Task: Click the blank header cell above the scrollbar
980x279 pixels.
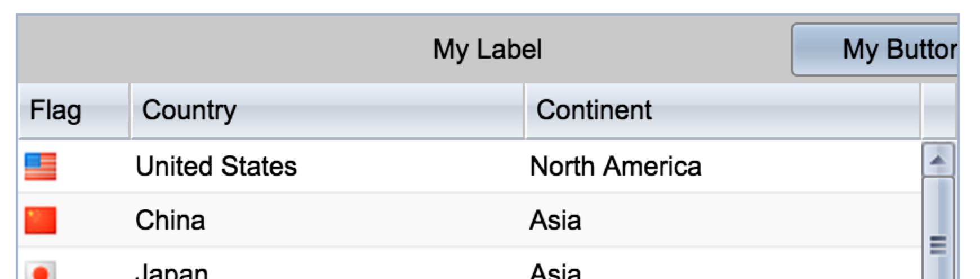Action: (939, 110)
